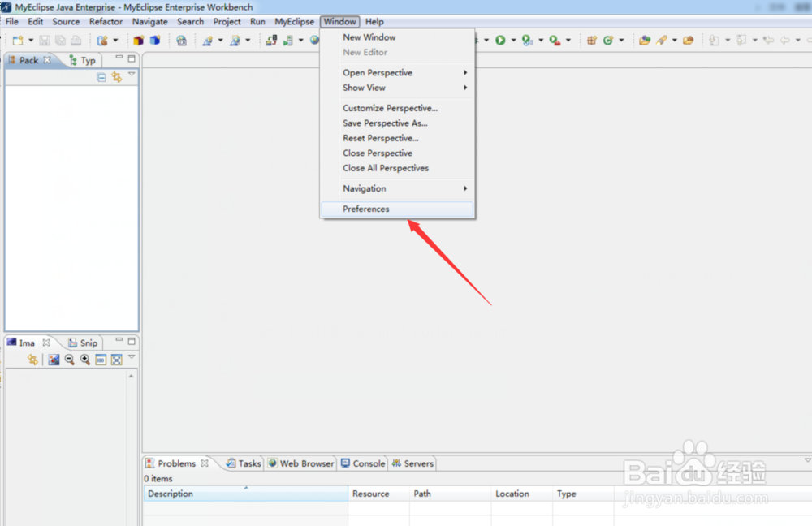Click the fit to window icon in Image Preview
812x526 pixels.
(116, 360)
